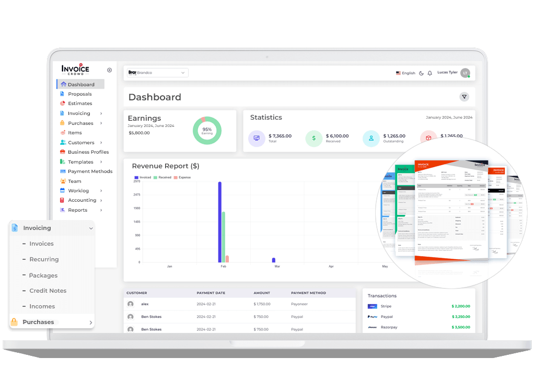Screen dimensions: 535x392
Task: Open Lucas Tyler profile avatar
Action: (x=464, y=73)
